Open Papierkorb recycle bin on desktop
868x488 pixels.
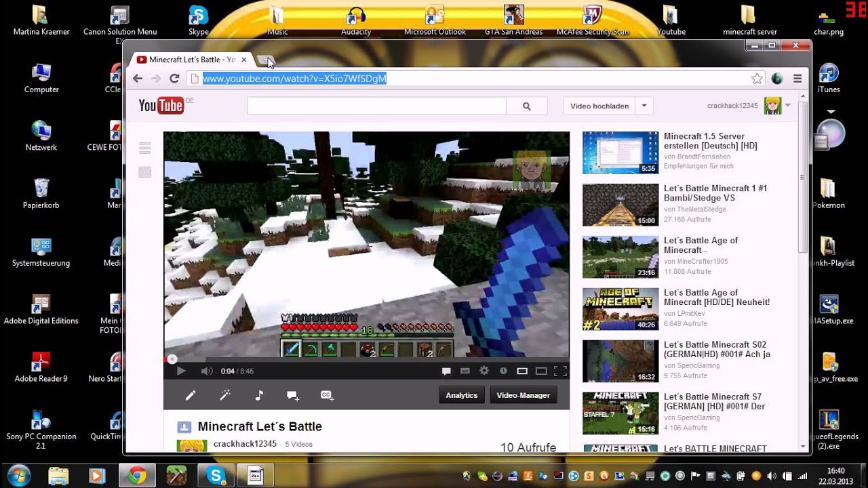click(41, 194)
